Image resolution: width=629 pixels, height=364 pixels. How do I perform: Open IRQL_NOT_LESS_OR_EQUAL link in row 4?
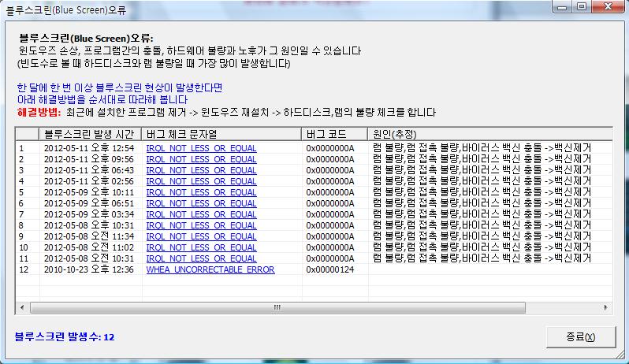pyautogui.click(x=201, y=181)
